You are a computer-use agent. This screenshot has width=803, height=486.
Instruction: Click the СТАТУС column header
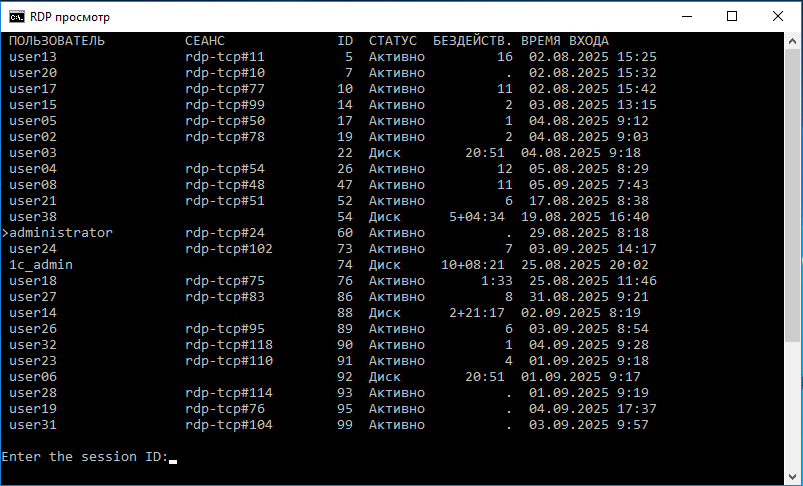click(393, 41)
